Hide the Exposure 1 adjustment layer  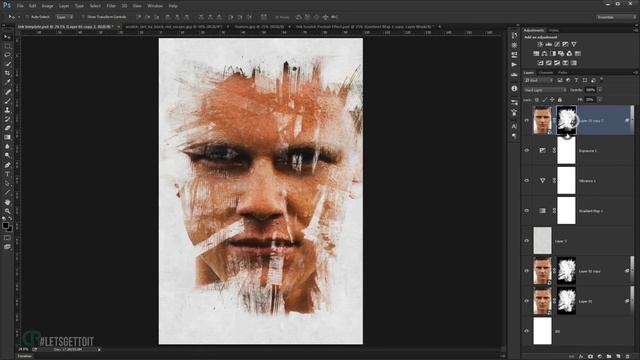pyautogui.click(x=527, y=151)
